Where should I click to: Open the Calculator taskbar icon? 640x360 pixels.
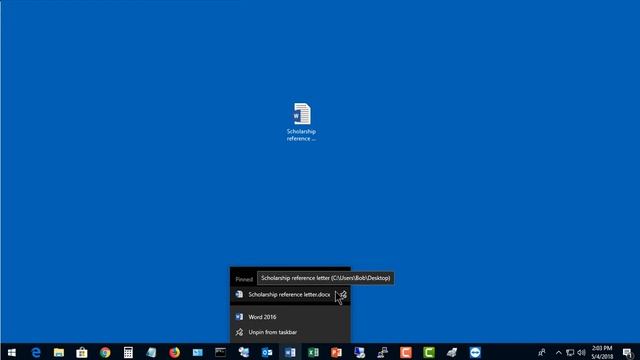pos(128,352)
